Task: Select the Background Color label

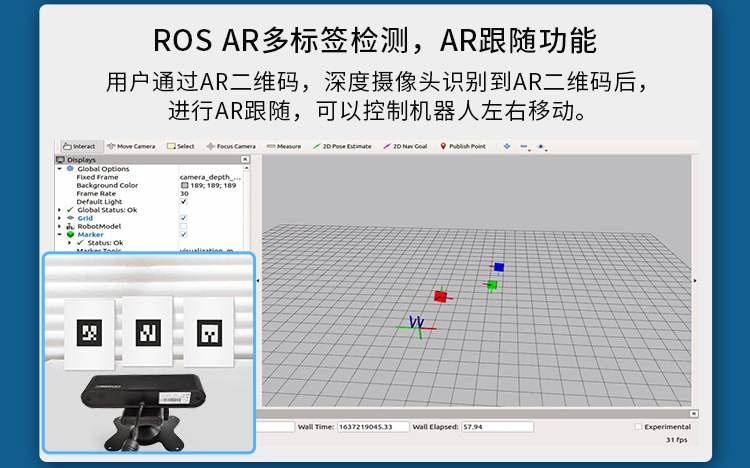Action: (x=107, y=185)
